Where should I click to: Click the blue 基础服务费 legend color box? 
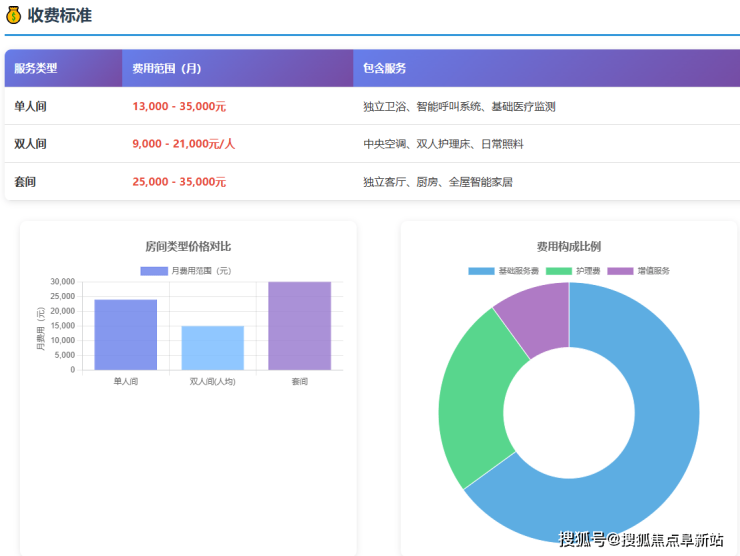[481, 271]
